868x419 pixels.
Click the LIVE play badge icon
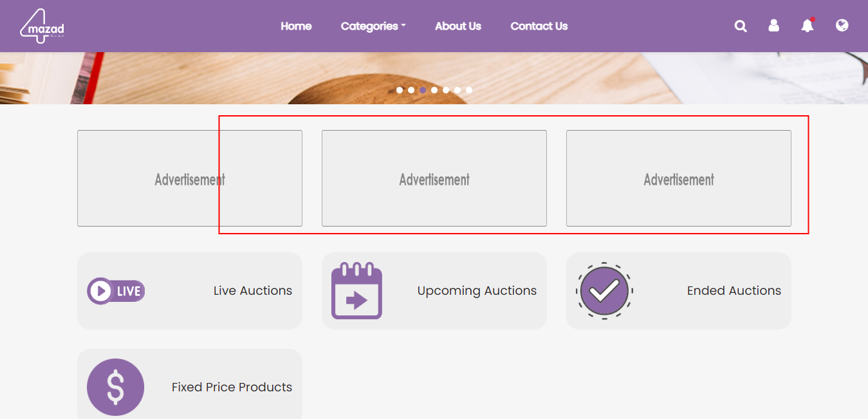click(116, 291)
